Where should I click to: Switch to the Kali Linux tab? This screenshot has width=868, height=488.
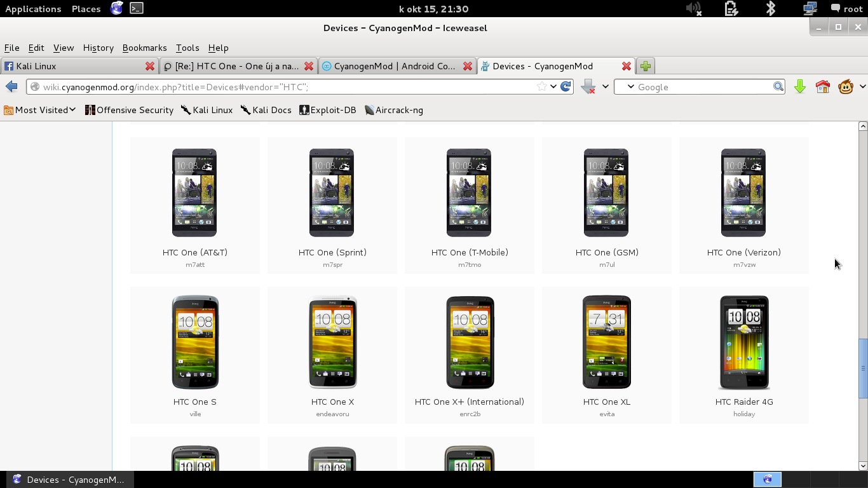coord(79,66)
